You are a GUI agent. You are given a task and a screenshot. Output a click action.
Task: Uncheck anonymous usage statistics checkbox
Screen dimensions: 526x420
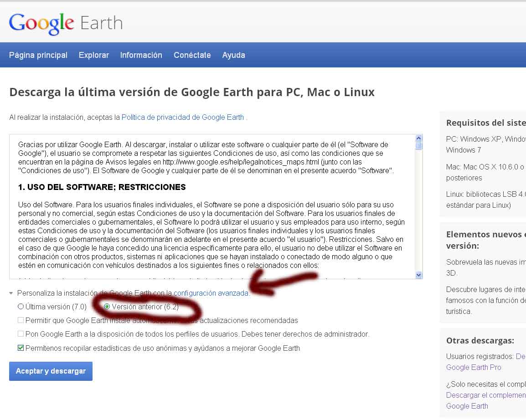(21, 348)
